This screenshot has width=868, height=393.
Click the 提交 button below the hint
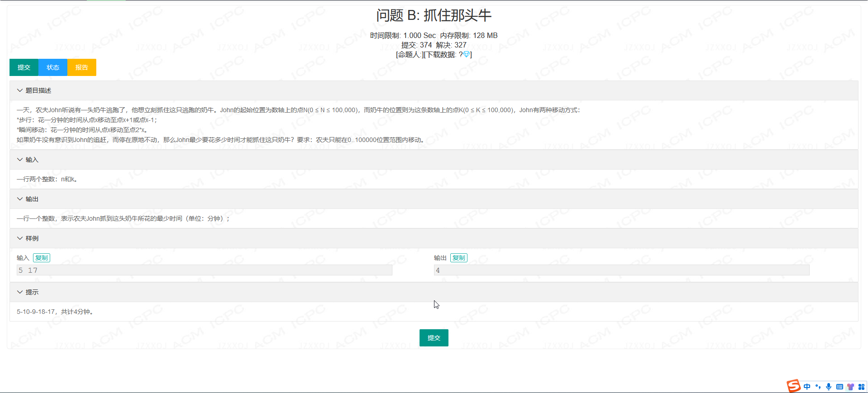[434, 338]
